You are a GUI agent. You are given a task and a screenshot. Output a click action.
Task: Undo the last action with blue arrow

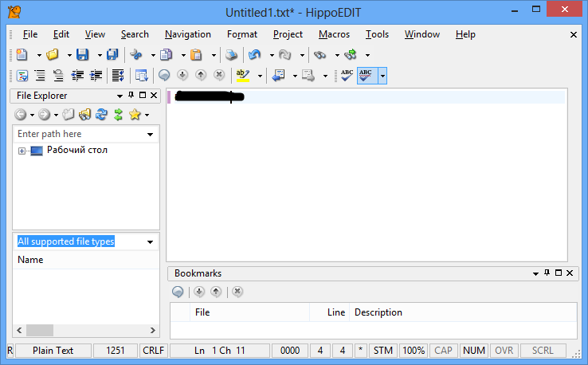255,55
